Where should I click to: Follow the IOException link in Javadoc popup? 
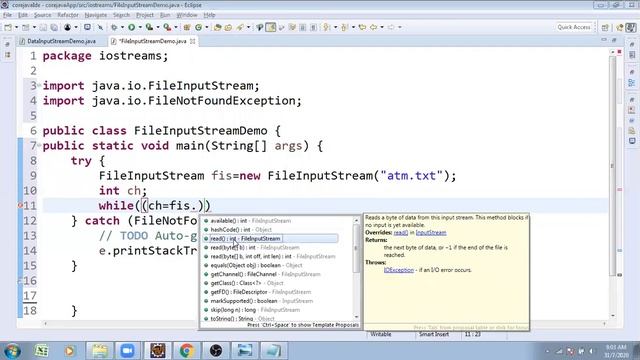tap(399, 270)
